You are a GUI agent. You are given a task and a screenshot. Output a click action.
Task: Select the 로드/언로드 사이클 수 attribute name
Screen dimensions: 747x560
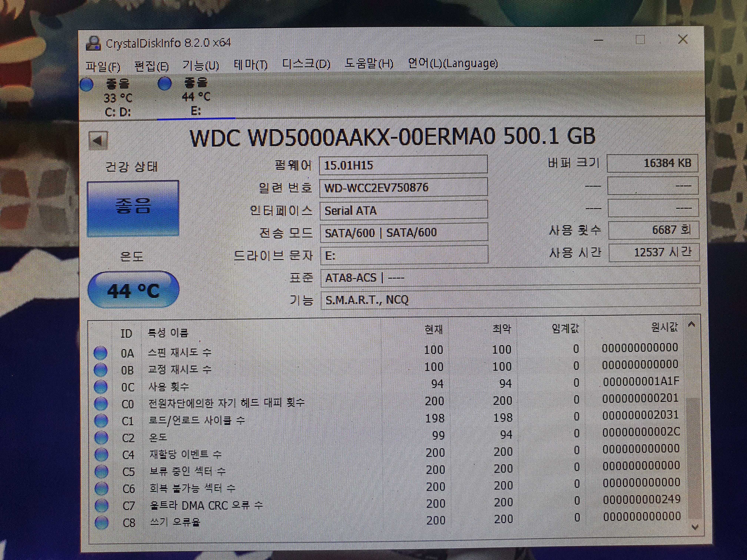197,420
